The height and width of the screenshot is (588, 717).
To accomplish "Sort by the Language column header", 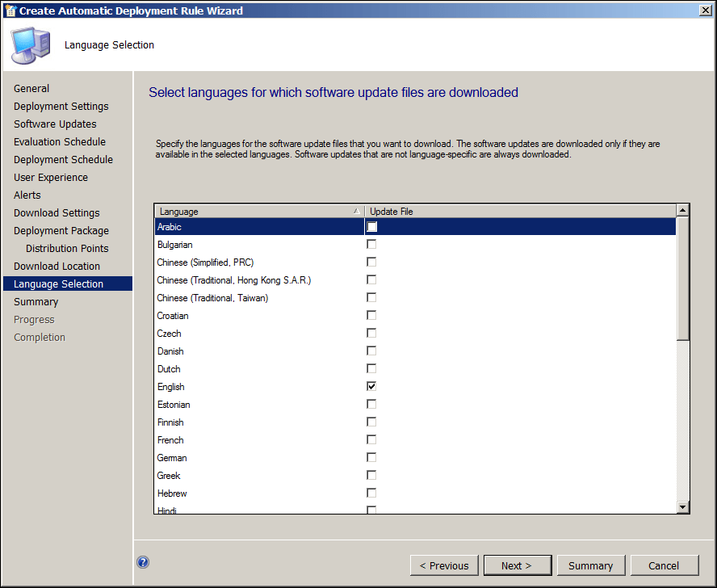I will [x=258, y=212].
